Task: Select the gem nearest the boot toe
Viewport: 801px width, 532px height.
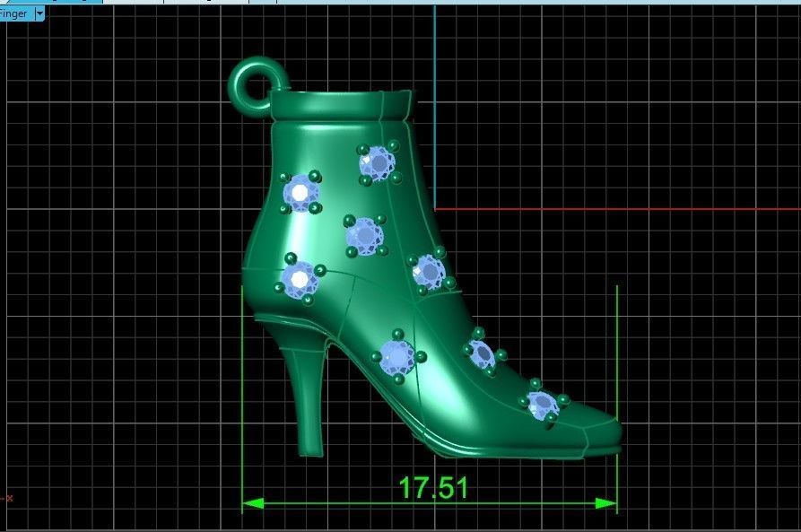Action: tap(543, 405)
